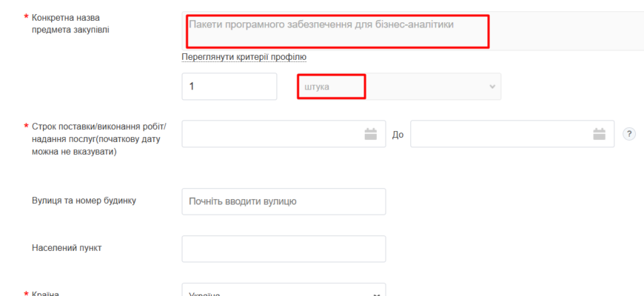
Task: Click the "Населений пункт" label text
Action: point(67,248)
